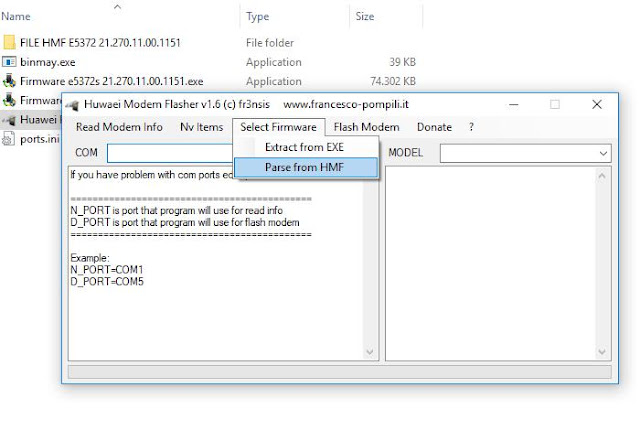Choose Parse from HMF option
The image size is (640, 430).
pos(305,168)
